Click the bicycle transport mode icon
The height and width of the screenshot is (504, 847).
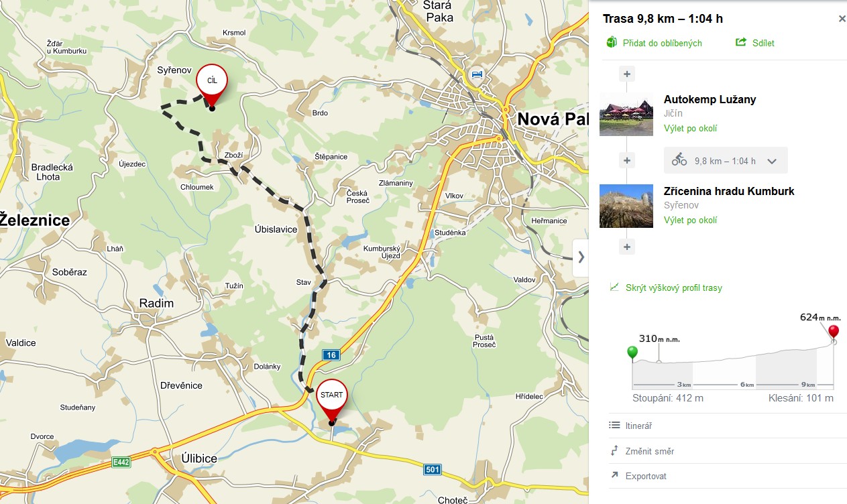coord(679,160)
